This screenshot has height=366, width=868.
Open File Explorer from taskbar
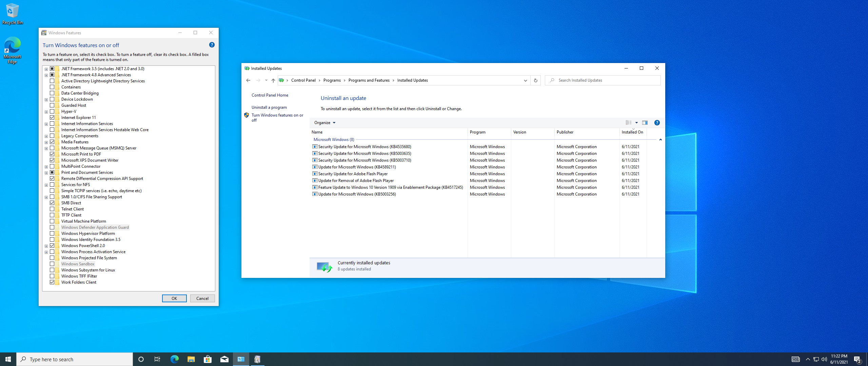click(191, 359)
